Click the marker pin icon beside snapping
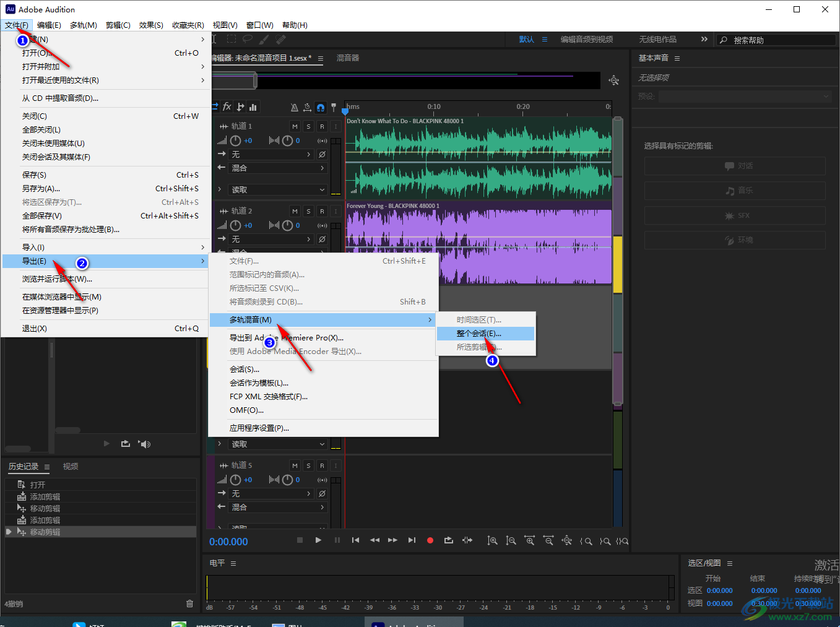Screen dimensions: 840x627 point(334,107)
